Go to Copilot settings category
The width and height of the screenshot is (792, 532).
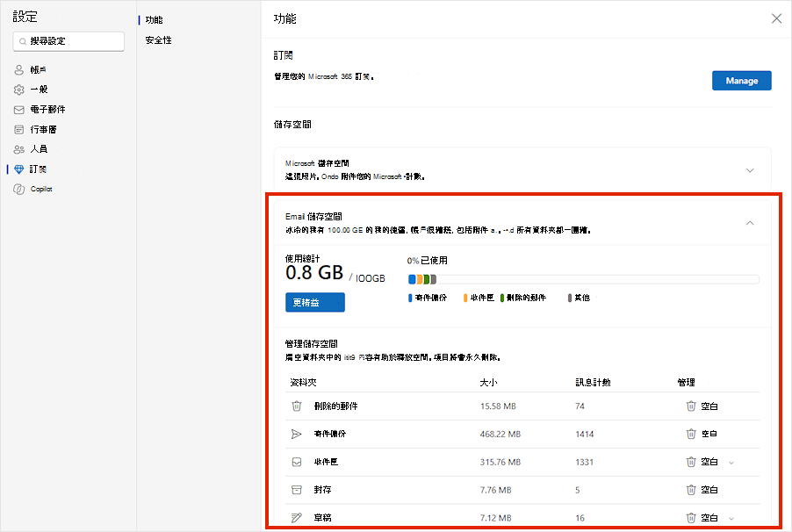(x=41, y=189)
